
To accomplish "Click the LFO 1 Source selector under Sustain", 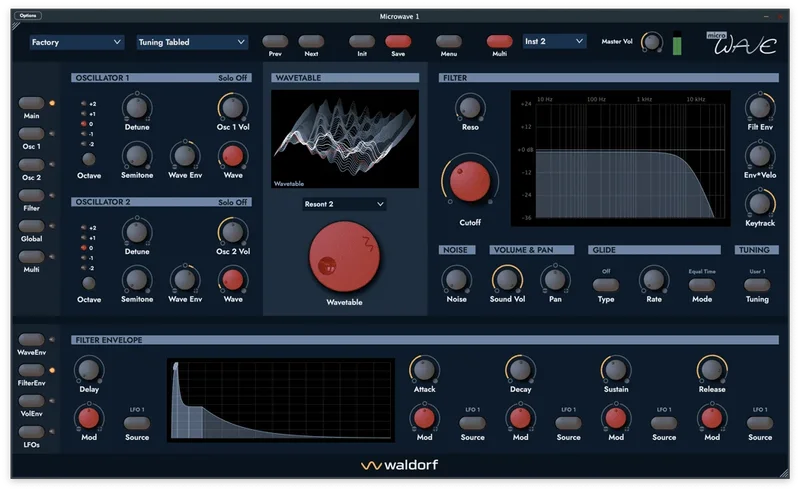I will click(x=664, y=423).
